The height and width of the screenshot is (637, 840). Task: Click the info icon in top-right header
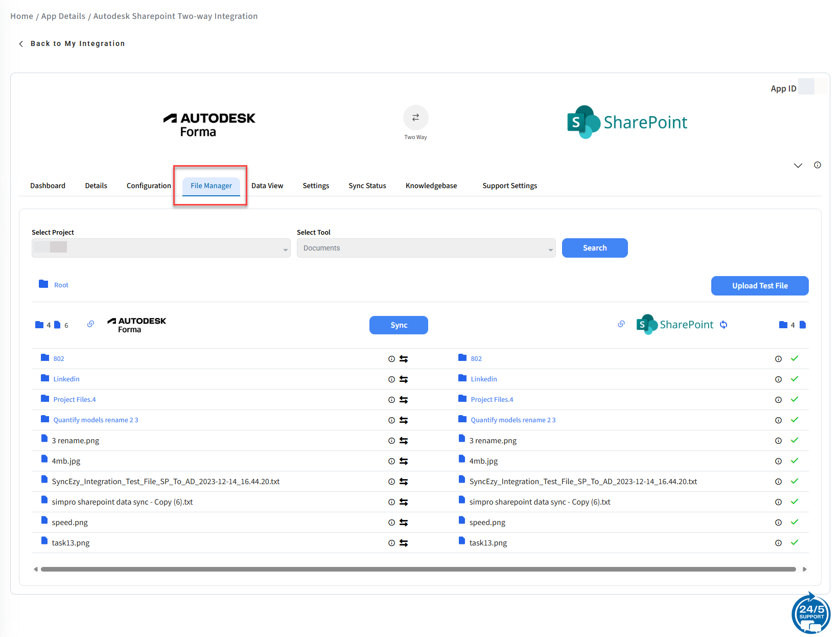(818, 165)
